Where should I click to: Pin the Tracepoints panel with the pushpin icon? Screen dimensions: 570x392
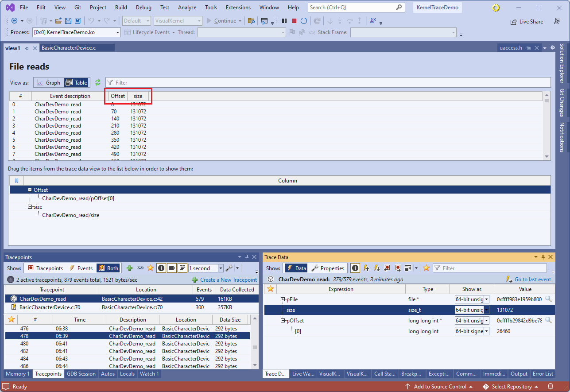(x=247, y=257)
